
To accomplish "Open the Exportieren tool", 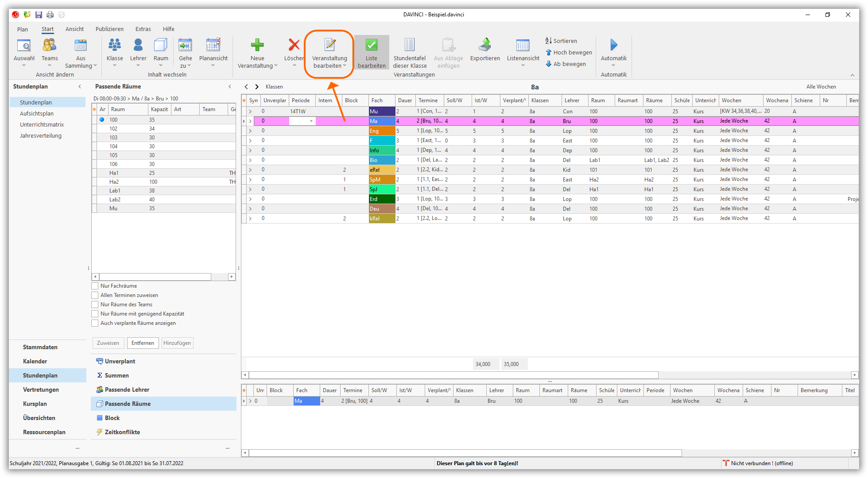I will coord(485,45).
